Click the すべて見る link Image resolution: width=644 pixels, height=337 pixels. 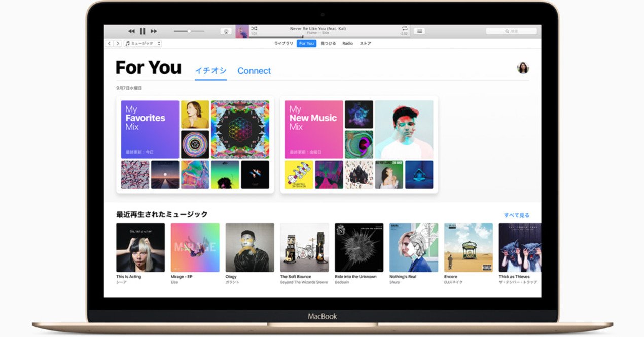516,215
